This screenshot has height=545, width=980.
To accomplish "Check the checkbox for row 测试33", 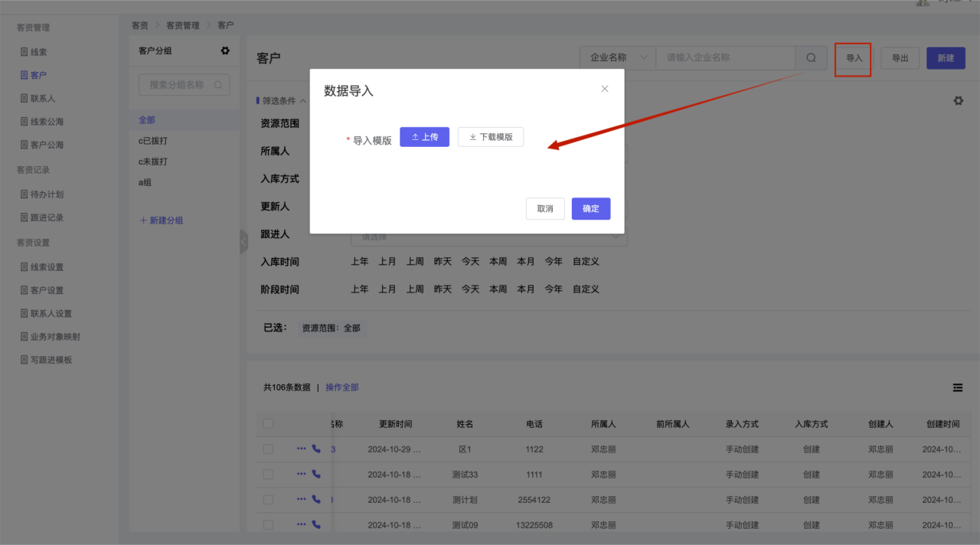I will point(268,475).
